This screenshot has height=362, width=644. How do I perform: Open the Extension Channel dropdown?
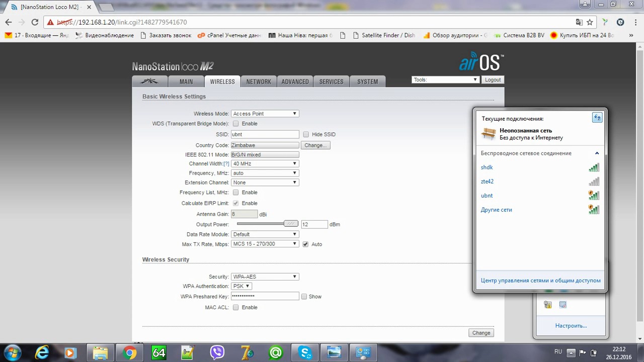(x=265, y=183)
